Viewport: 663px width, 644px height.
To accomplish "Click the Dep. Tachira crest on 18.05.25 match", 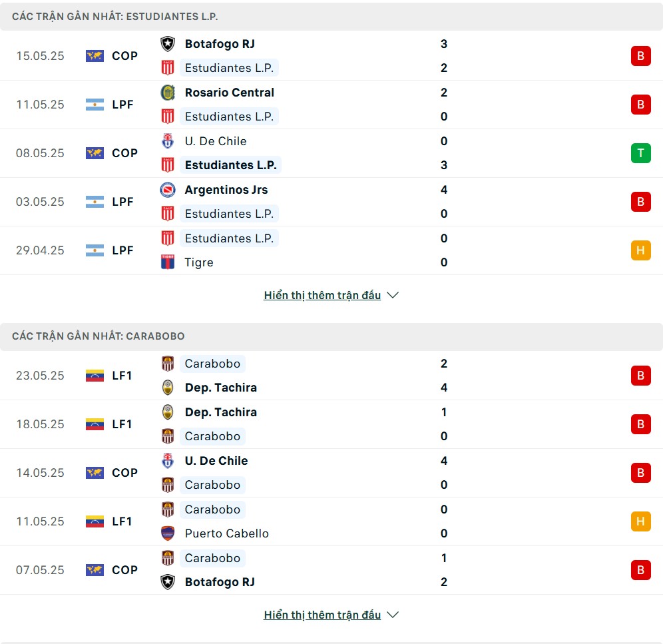I will [x=168, y=412].
